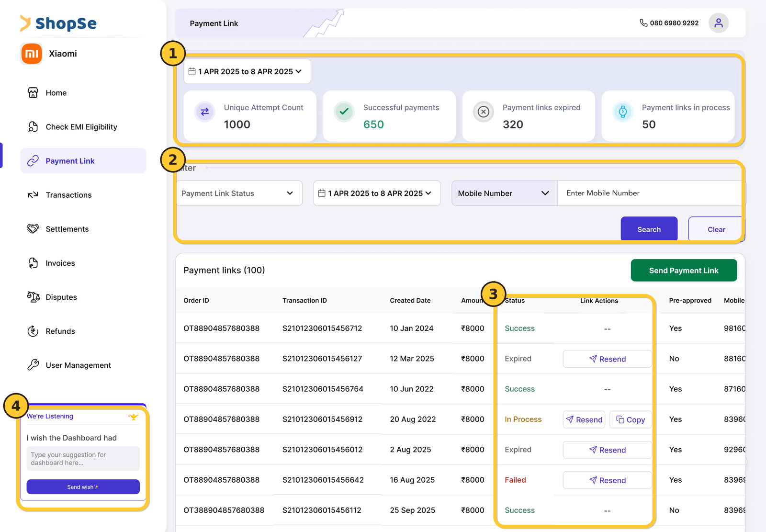Click the Payment Link chain icon

(33, 161)
